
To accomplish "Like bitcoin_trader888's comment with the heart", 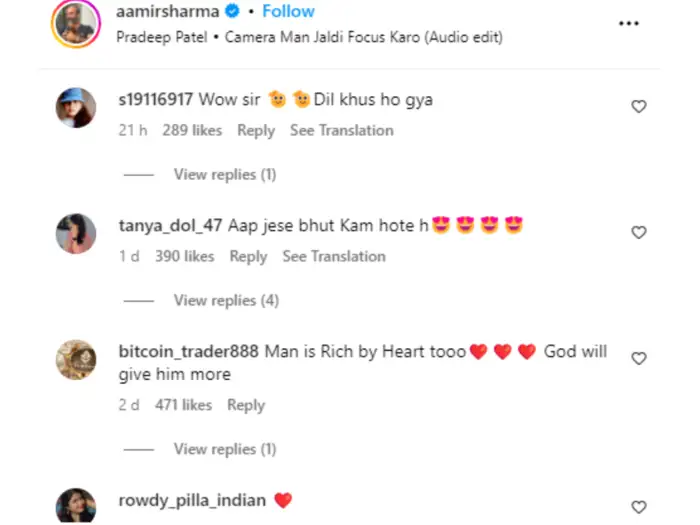I will [639, 358].
